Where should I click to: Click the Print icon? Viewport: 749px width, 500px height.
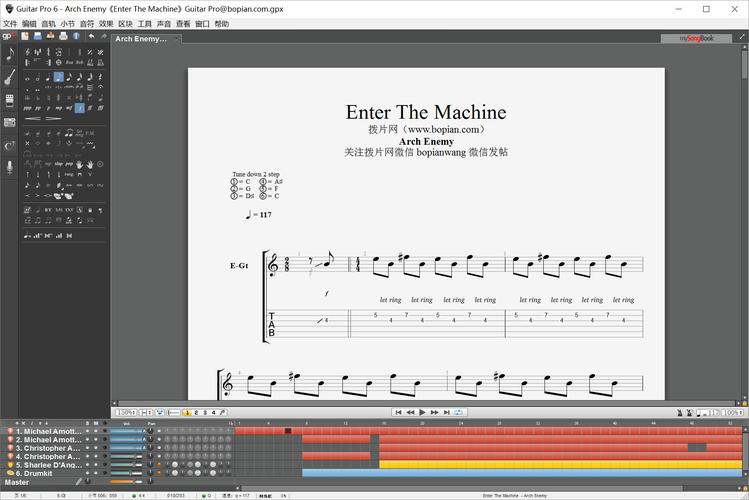[x=63, y=36]
